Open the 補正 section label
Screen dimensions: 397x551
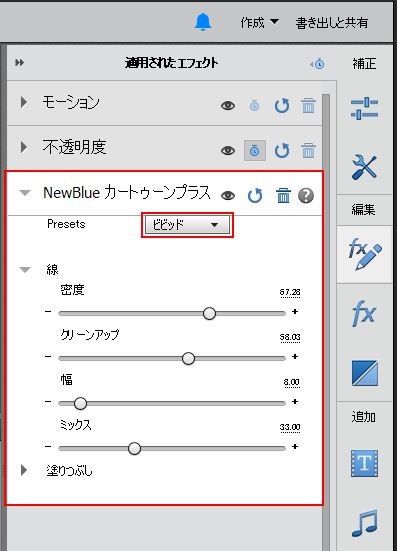(x=364, y=64)
